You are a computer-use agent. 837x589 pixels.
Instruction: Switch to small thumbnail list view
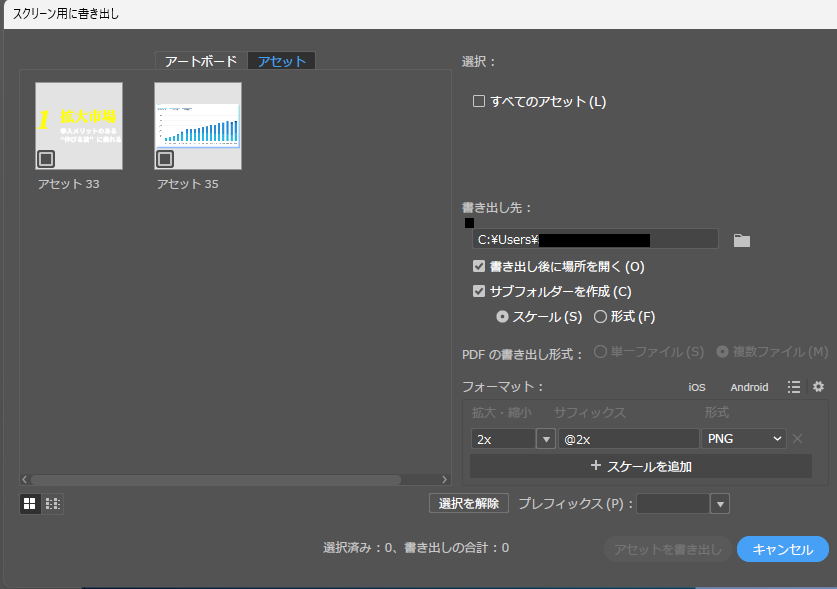[53, 504]
